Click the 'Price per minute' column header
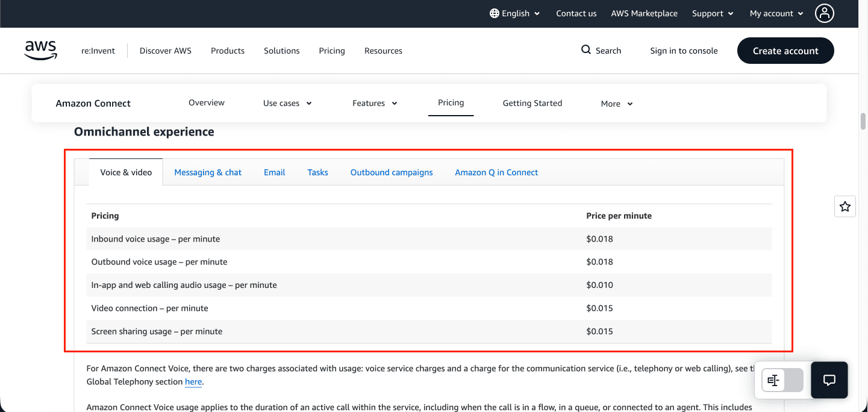868x412 pixels. tap(619, 216)
